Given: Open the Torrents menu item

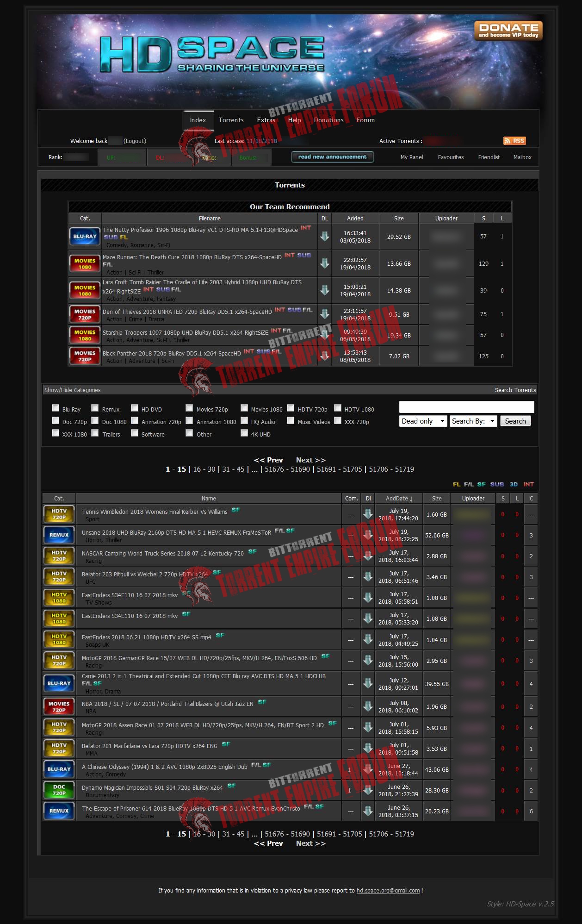Looking at the screenshot, I should [231, 120].
